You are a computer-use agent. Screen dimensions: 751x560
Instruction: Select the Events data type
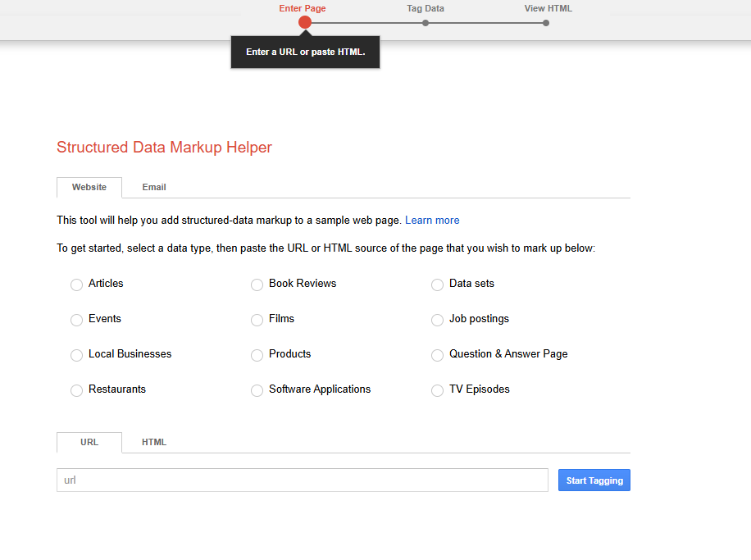pos(76,320)
